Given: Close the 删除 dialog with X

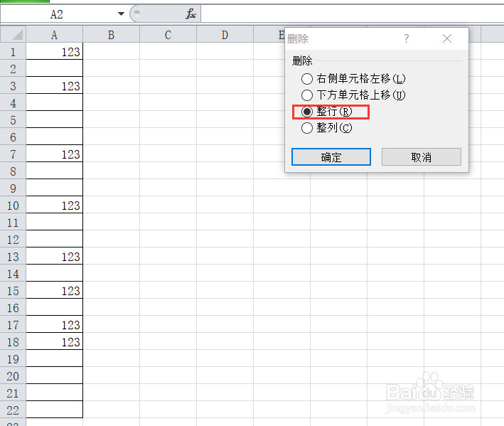Looking at the screenshot, I should [x=447, y=38].
